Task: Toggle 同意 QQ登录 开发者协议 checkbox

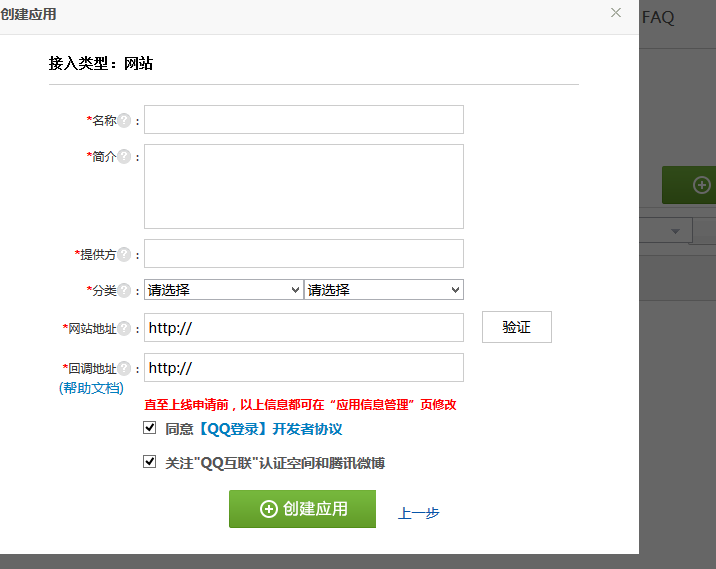Action: pos(149,428)
